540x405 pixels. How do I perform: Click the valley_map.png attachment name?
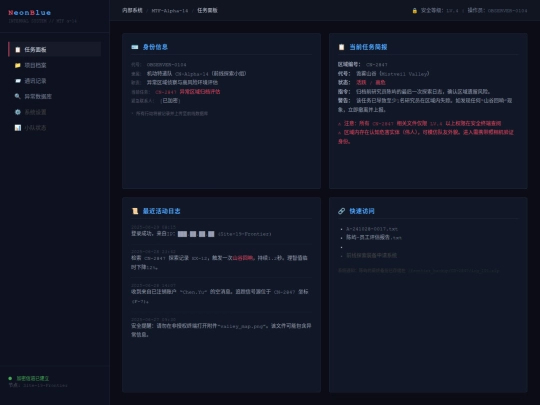click(242, 326)
